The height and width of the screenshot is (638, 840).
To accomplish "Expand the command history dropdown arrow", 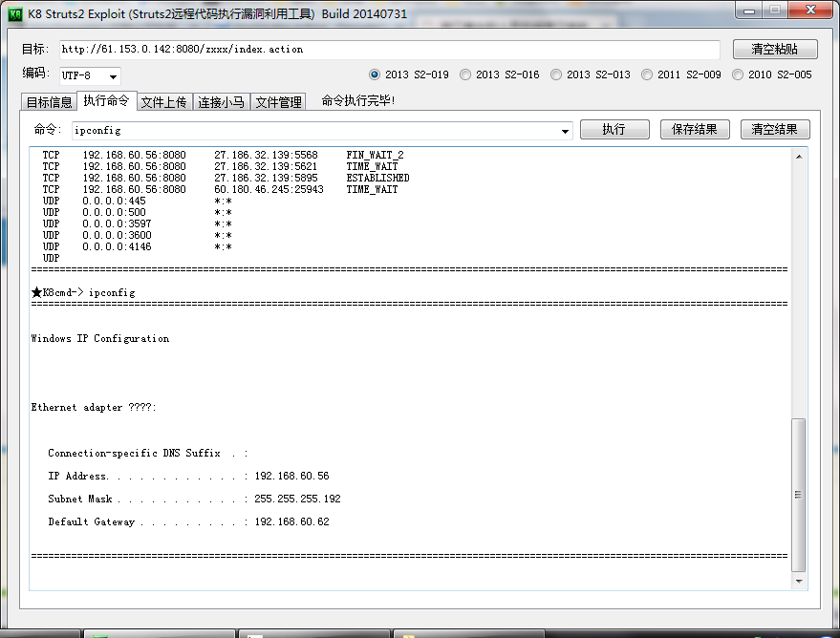I will [x=565, y=131].
